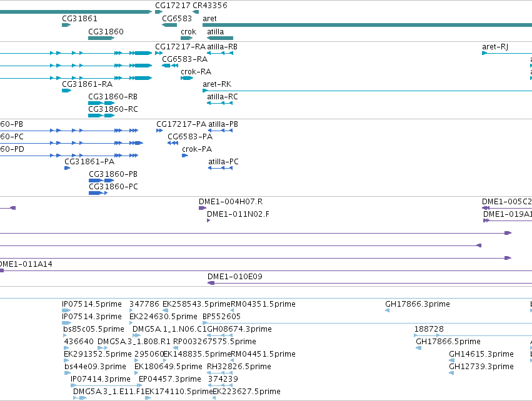Select the 188728 EST line
Viewport: 532px width, 401px height.
473,335
